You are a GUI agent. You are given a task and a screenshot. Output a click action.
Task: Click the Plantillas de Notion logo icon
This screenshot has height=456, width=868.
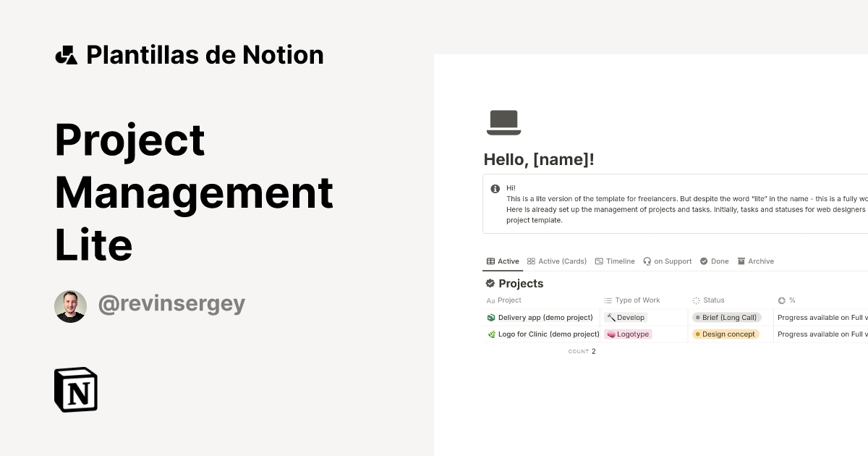[67, 54]
